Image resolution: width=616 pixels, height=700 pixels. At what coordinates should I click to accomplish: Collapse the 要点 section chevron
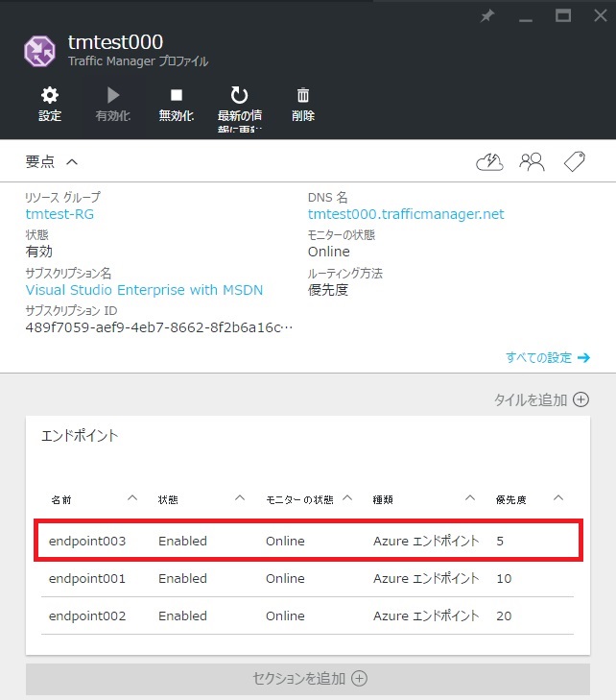point(72,161)
